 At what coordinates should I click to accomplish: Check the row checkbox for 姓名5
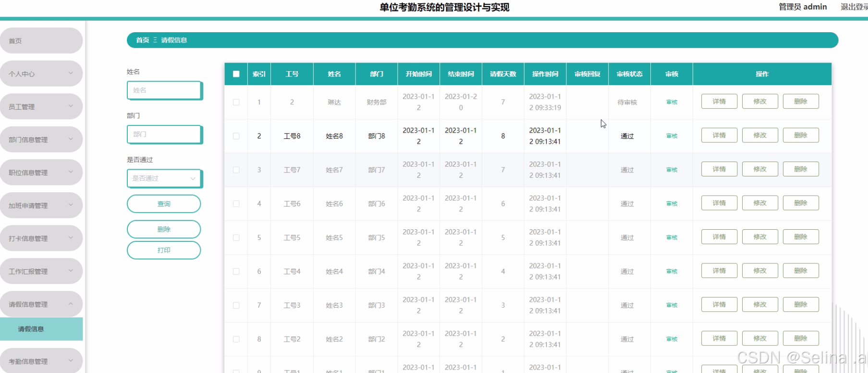tap(236, 237)
